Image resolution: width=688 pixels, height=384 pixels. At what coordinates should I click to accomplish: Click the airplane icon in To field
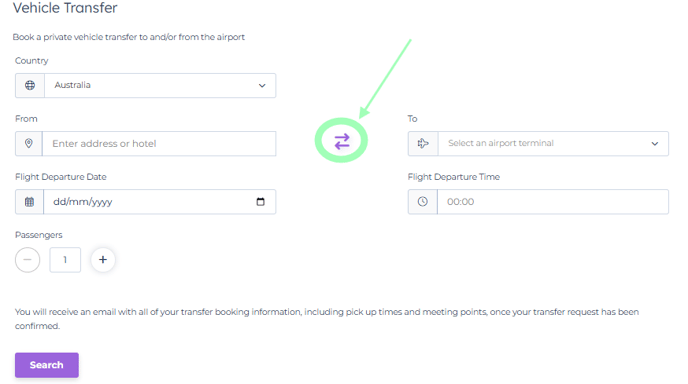423,143
